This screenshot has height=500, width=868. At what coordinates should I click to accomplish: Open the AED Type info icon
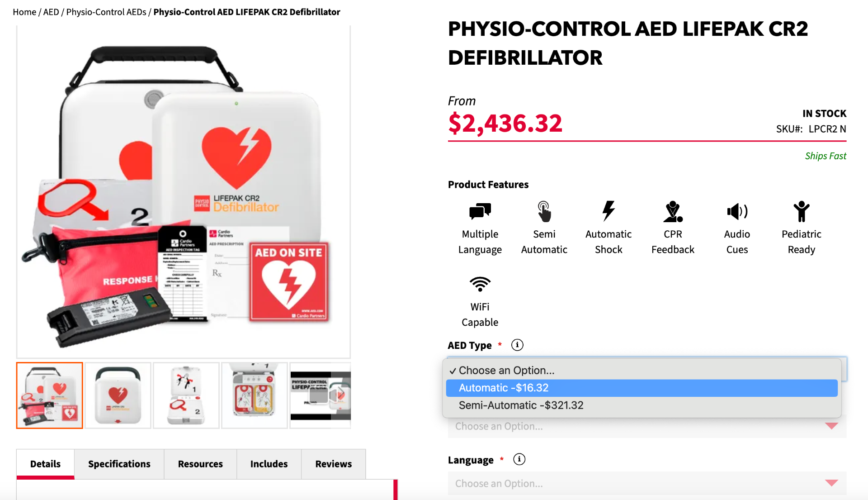point(517,345)
